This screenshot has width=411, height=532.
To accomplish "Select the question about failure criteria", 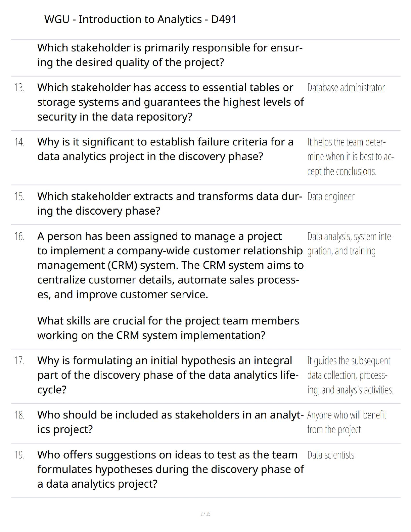I will tap(166, 149).
